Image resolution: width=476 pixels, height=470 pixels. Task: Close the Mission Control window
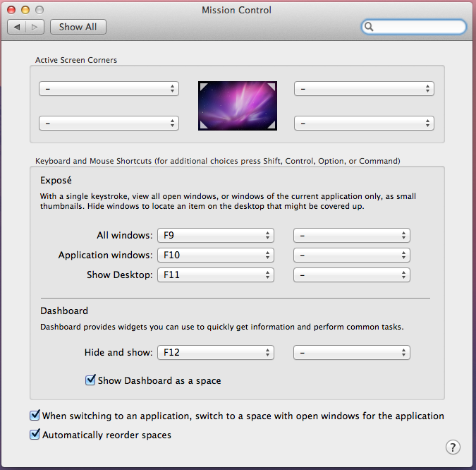point(11,10)
